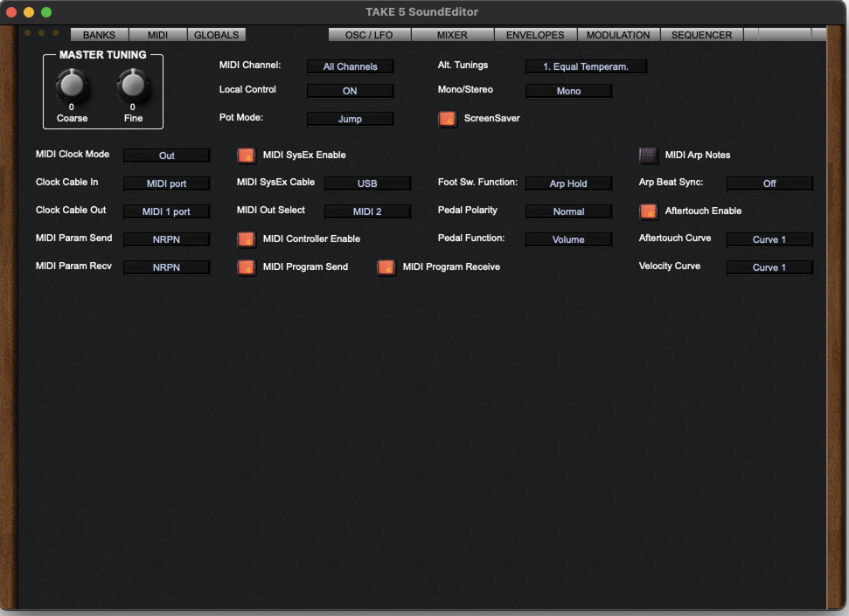849x616 pixels.
Task: Switch to the OSC / LFO tab
Action: coord(369,35)
